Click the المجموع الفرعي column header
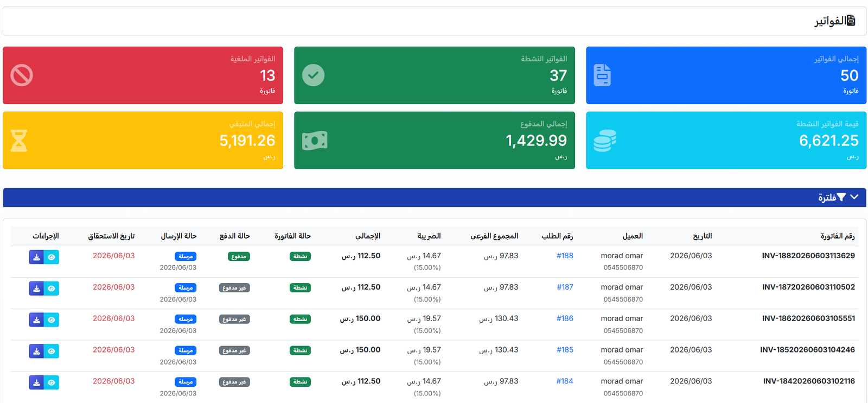This screenshot has height=403, width=868. coord(494,236)
